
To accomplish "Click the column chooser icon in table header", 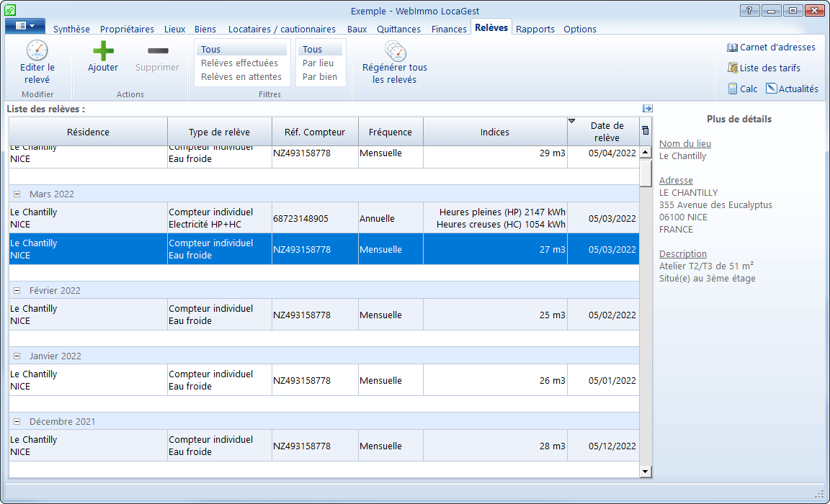I will 645,131.
